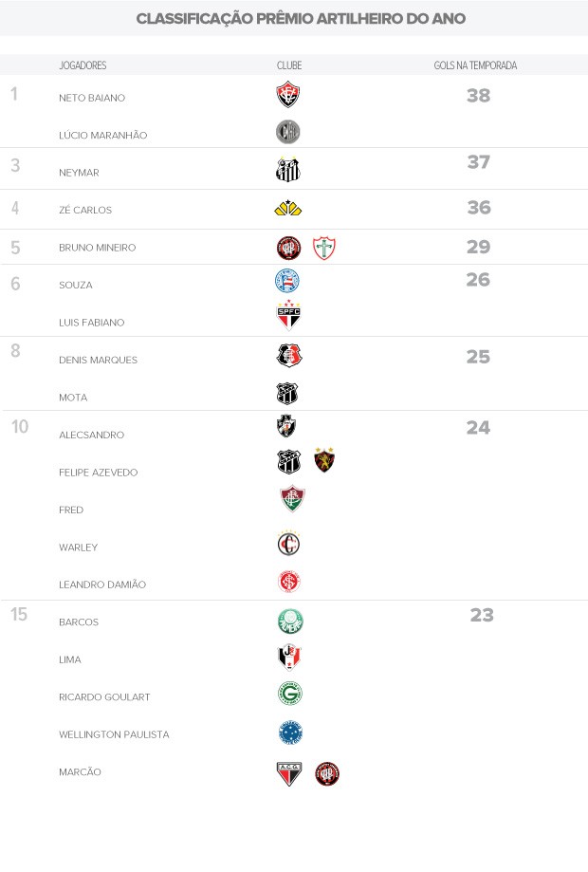This screenshot has height=872, width=588.
Task: Click the Internacional crest beside Leandro Damião
Action: (289, 582)
